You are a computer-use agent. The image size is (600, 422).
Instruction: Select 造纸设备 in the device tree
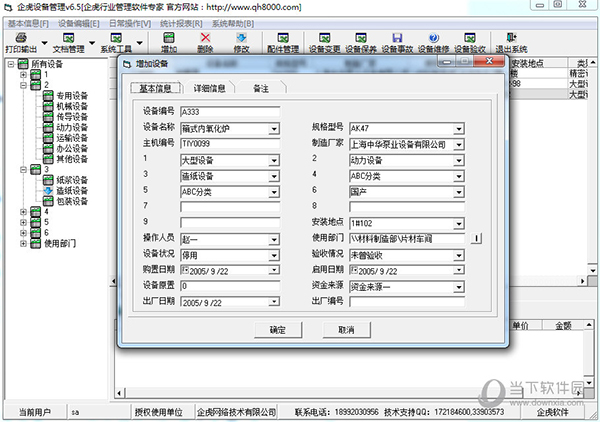(72, 190)
